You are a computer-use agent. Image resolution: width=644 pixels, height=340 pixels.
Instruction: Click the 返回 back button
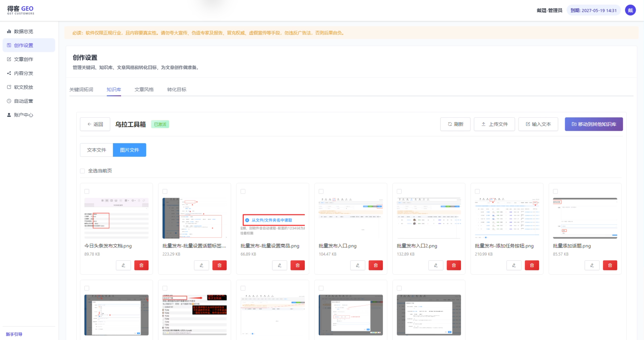[95, 124]
